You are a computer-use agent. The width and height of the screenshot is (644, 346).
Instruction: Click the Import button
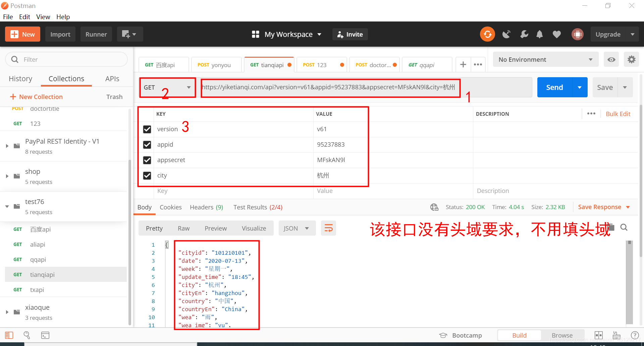point(60,34)
